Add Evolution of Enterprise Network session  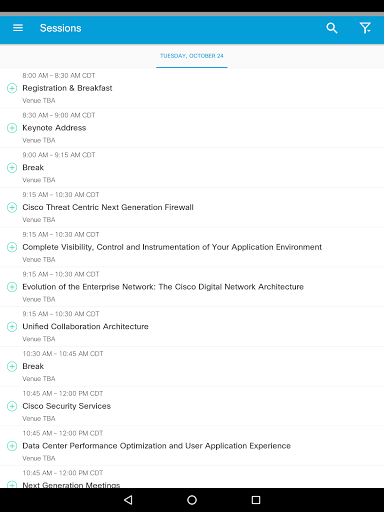(12, 287)
